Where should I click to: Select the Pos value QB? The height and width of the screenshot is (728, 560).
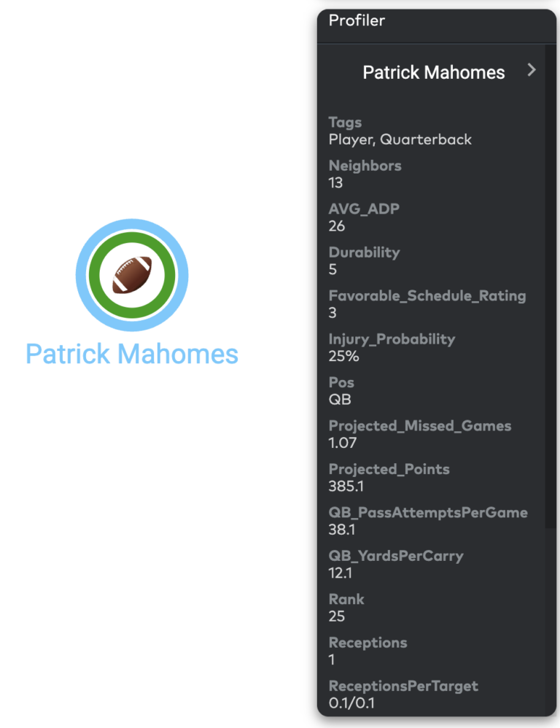click(x=340, y=399)
